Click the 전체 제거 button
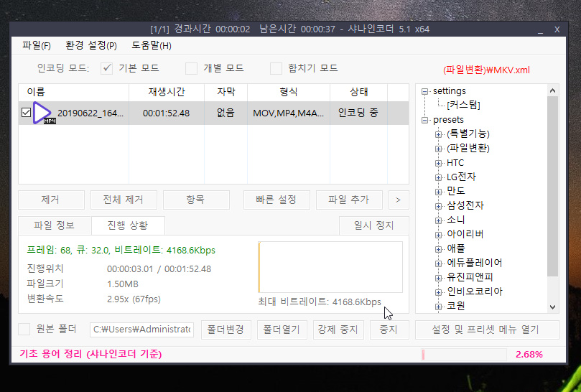Screen dimensions: 581x392 124,200
